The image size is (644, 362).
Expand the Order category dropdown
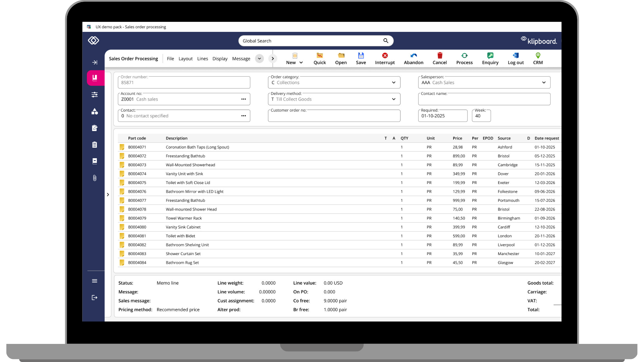coord(393,83)
